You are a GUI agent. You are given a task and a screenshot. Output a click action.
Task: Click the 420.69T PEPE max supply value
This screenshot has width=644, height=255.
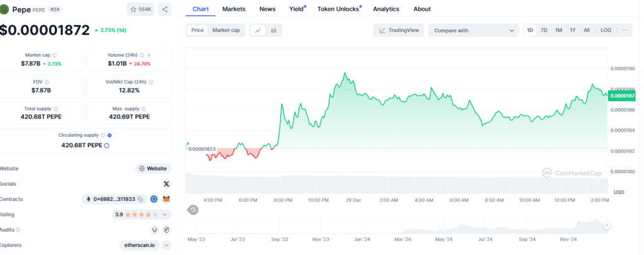130,117
